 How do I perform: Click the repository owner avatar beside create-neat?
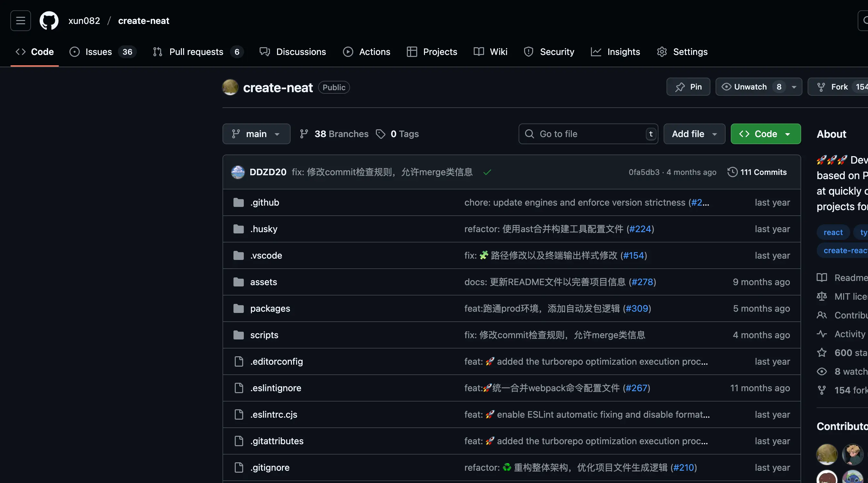pyautogui.click(x=231, y=87)
